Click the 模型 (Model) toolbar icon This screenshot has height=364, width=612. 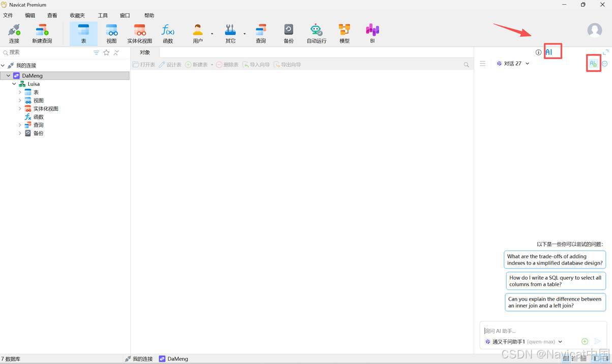(x=345, y=34)
